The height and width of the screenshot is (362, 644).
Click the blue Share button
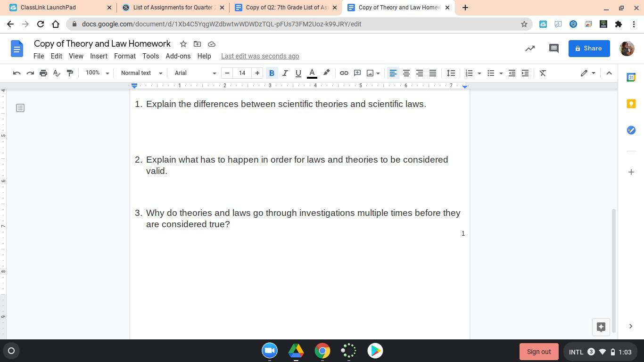pos(589,48)
